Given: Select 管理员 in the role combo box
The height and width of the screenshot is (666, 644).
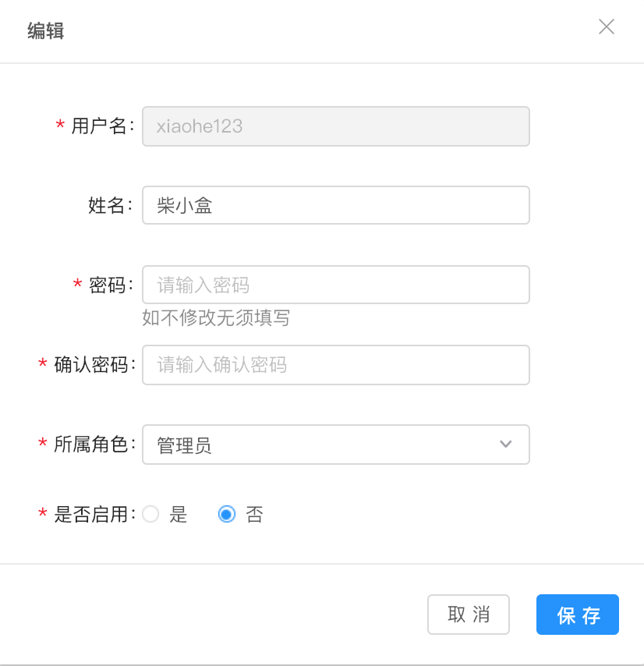Looking at the screenshot, I should (x=335, y=445).
